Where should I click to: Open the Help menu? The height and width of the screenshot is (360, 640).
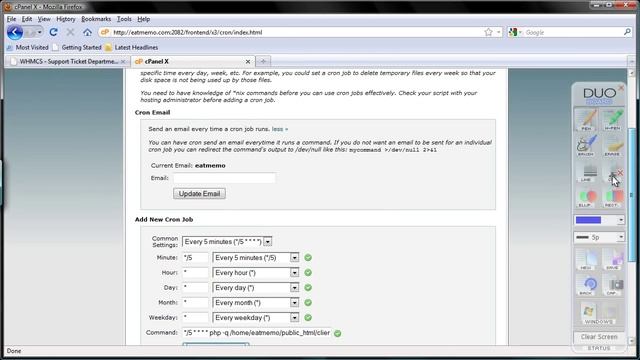pyautogui.click(x=144, y=19)
